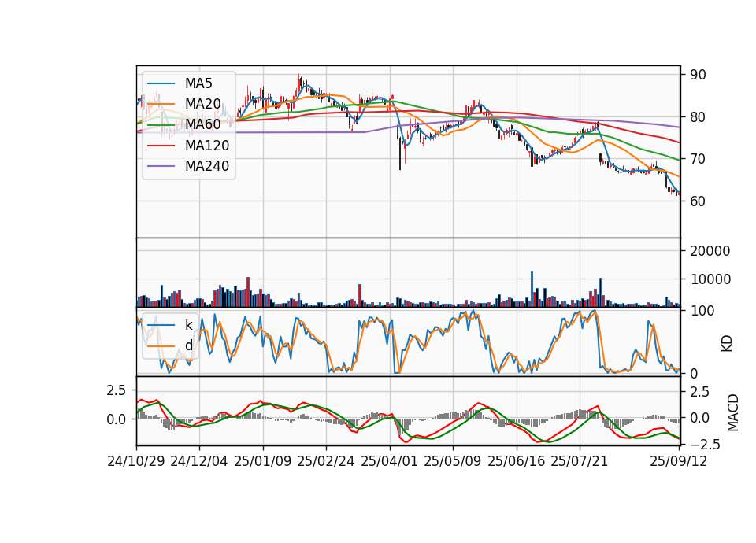This screenshot has width=756, height=543.
Task: Click the left MACD axis value 0.0
Action: pos(117,419)
